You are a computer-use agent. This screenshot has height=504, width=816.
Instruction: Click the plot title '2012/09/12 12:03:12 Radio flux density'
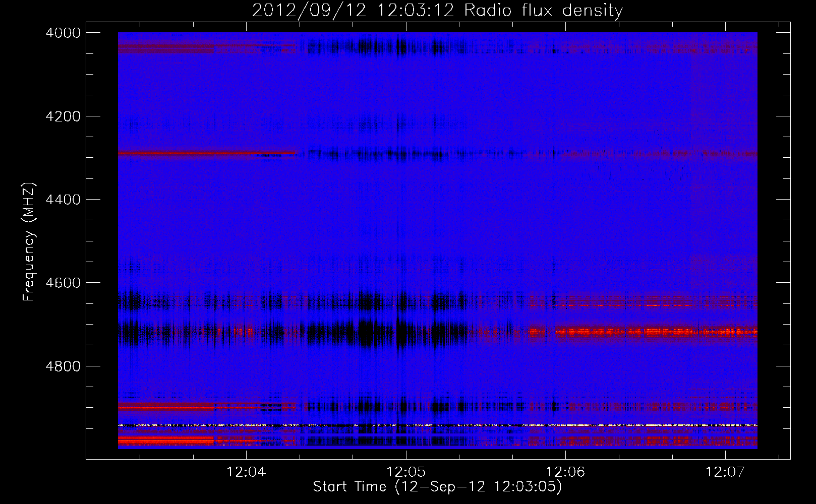click(x=437, y=10)
